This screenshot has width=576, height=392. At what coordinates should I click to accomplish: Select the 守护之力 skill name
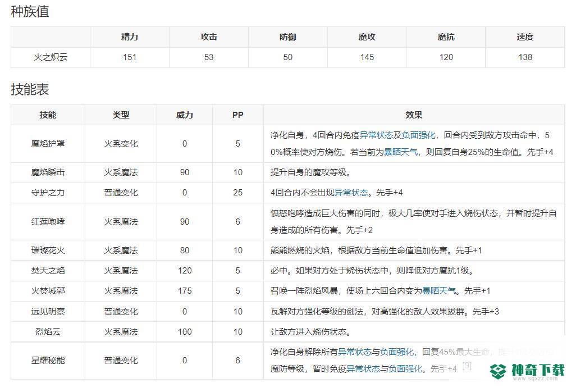point(48,193)
